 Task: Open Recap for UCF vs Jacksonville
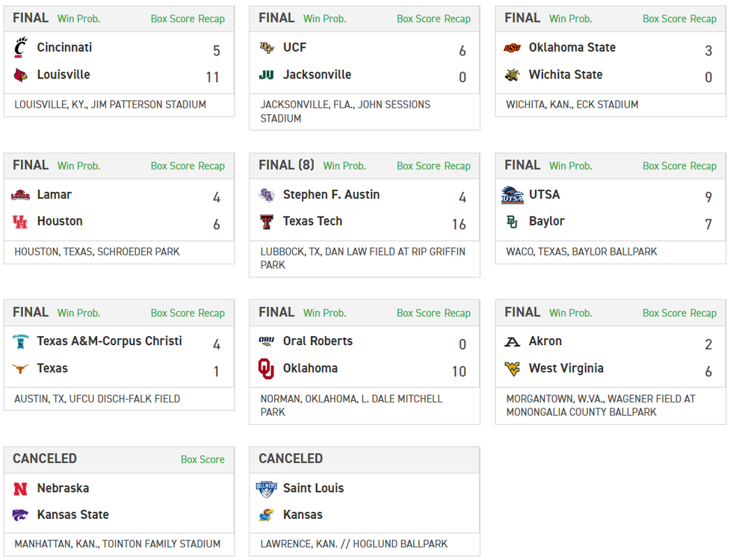pyautogui.click(x=457, y=19)
